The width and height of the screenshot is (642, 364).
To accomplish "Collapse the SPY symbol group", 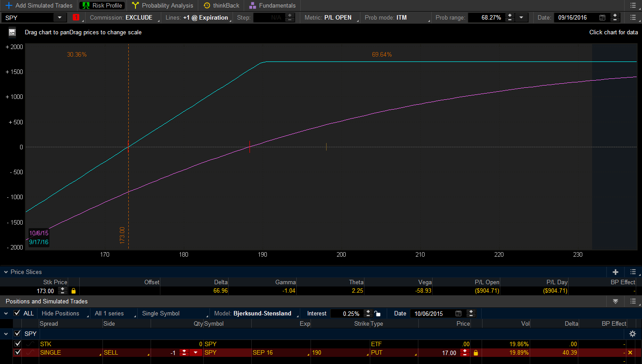I will click(x=6, y=333).
